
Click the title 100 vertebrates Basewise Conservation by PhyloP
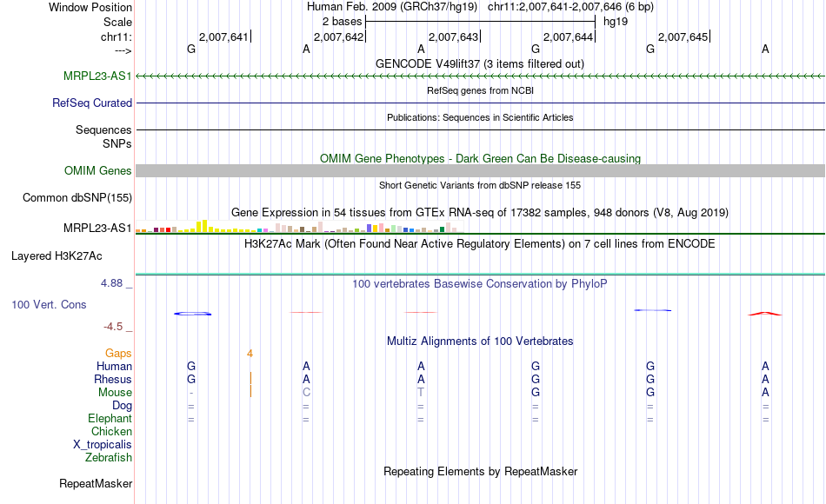click(x=480, y=284)
